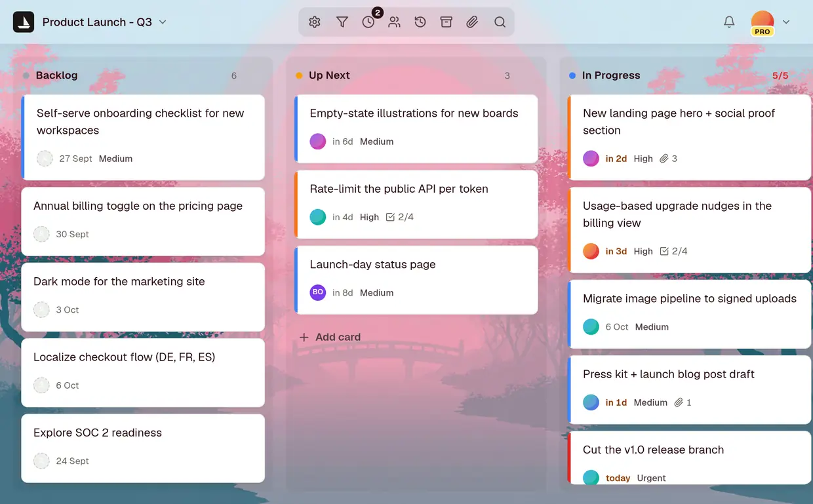The height and width of the screenshot is (504, 813).
Task: Click assignee avatar on Usage-based upgrade card
Action: (591, 251)
